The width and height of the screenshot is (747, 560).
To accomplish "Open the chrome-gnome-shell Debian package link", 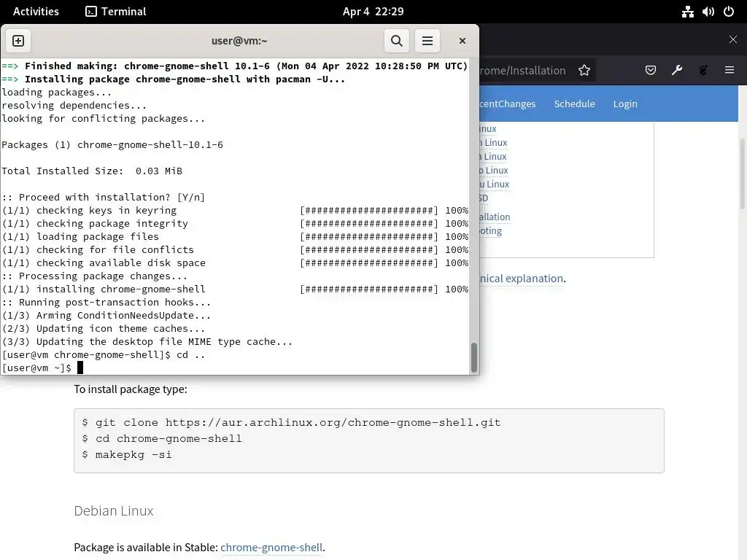I will tap(271, 548).
